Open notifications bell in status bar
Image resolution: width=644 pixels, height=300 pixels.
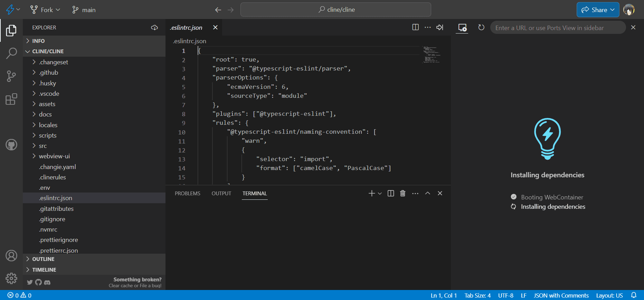pos(634,295)
